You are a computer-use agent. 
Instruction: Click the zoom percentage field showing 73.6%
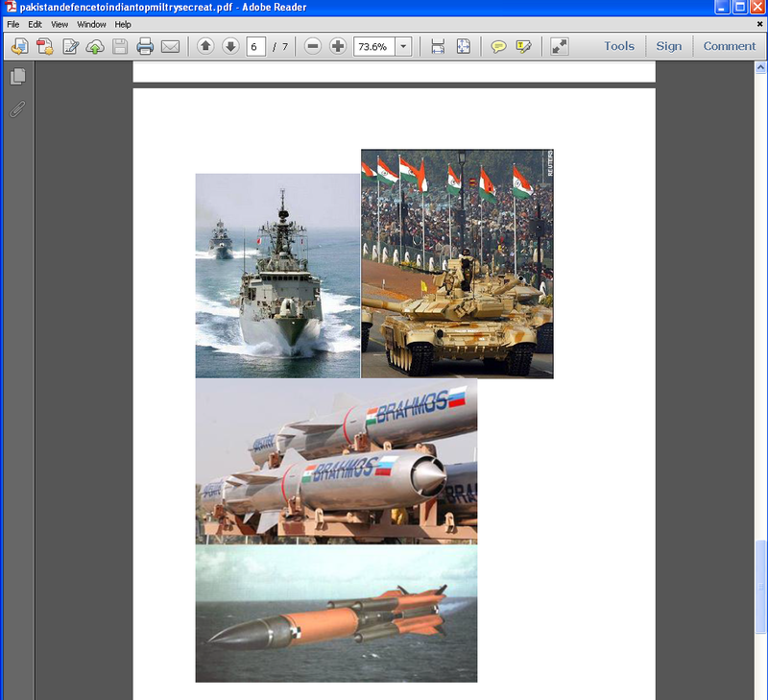pos(374,46)
